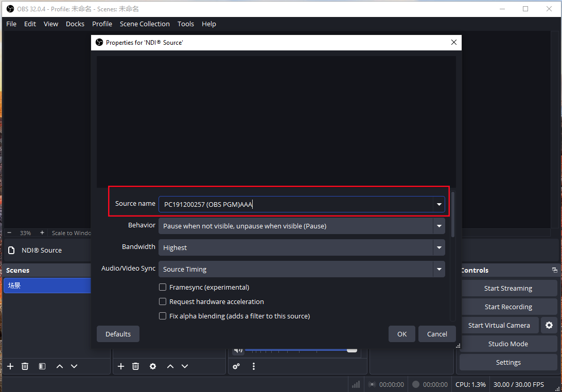The width and height of the screenshot is (562, 392).
Task: Expand the Source name dropdown arrow
Action: [439, 204]
